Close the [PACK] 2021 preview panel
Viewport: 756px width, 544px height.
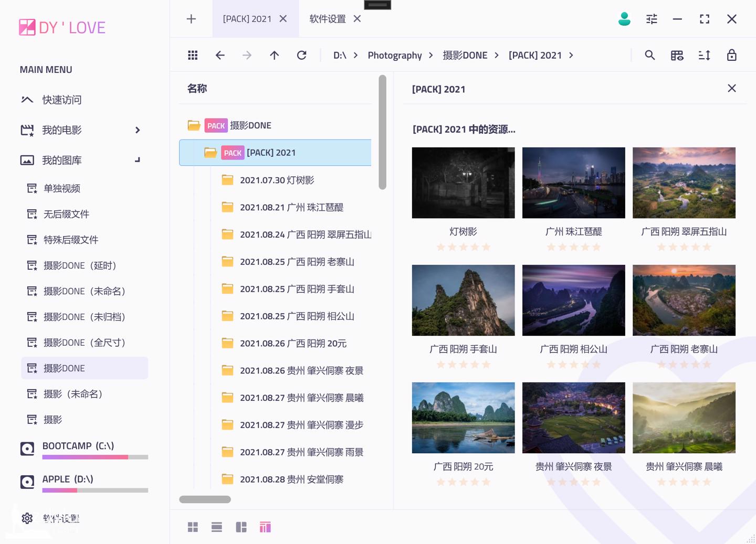732,88
